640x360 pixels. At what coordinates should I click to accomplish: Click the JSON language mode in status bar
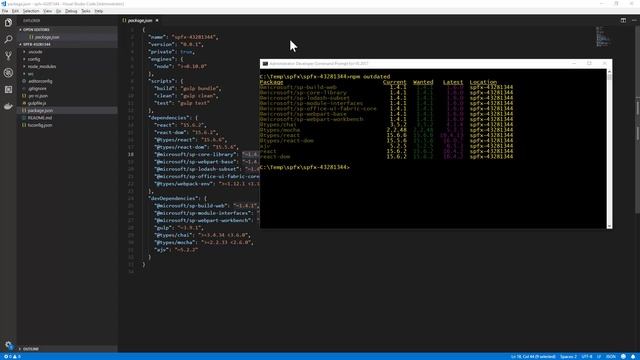click(x=611, y=357)
